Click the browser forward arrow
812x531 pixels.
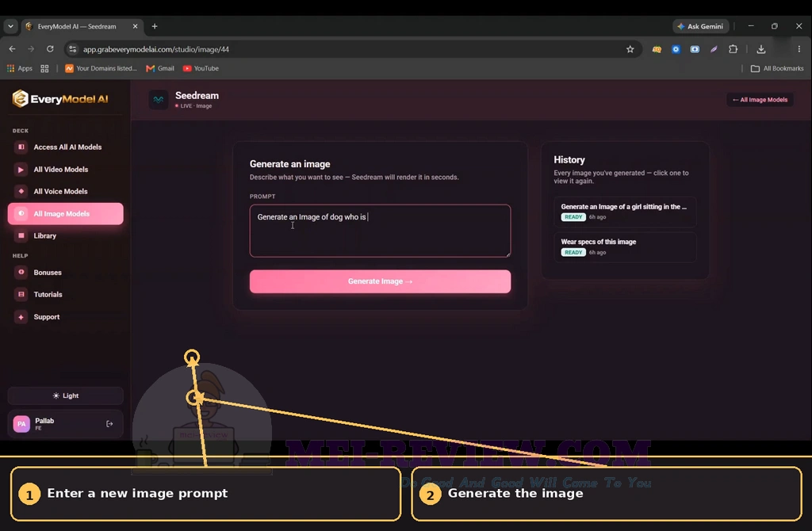coord(31,49)
